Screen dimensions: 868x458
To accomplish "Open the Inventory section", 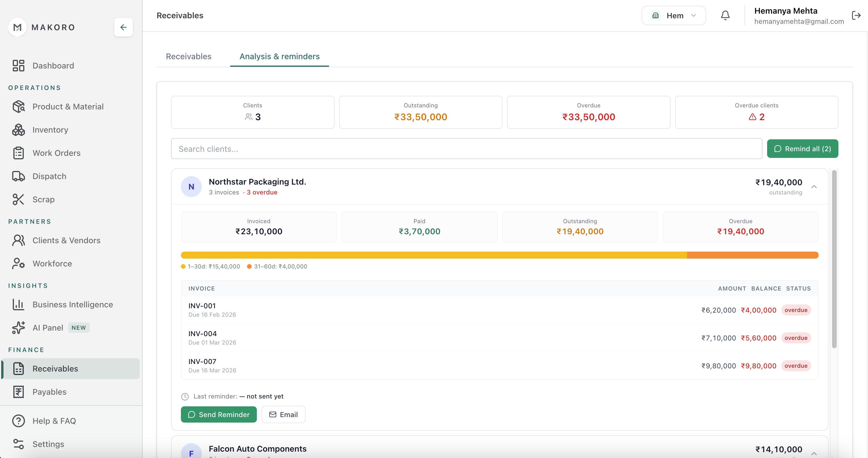I will [50, 129].
